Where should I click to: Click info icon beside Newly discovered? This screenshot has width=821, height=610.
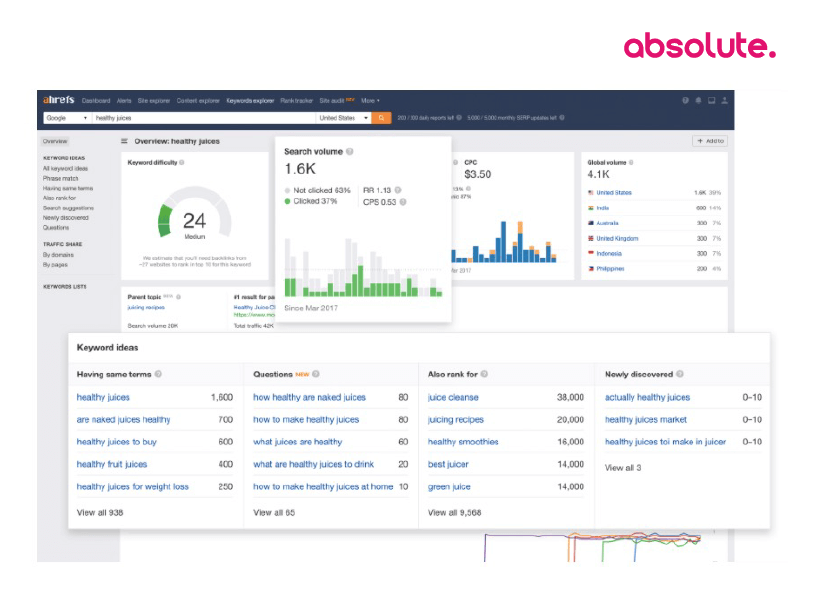(x=680, y=374)
